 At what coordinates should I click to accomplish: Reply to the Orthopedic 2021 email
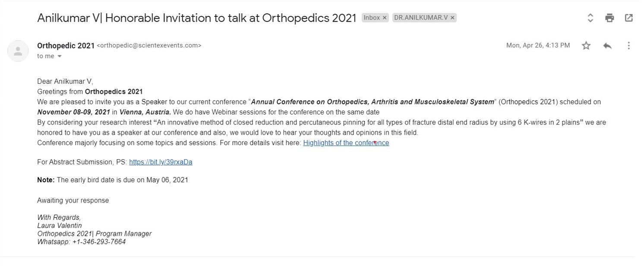coord(607,45)
